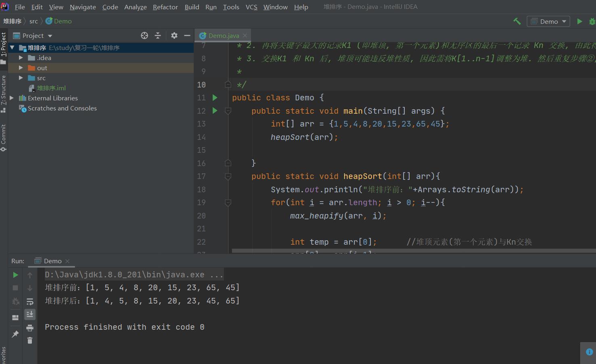This screenshot has height=364, width=596.
Task: Open the Analyze menu
Action: pos(136,7)
